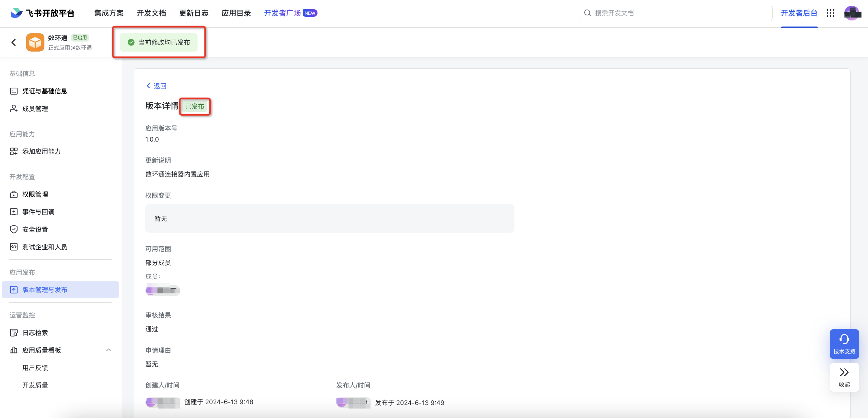Click the 版本管理与发布 upload icon

(14, 290)
